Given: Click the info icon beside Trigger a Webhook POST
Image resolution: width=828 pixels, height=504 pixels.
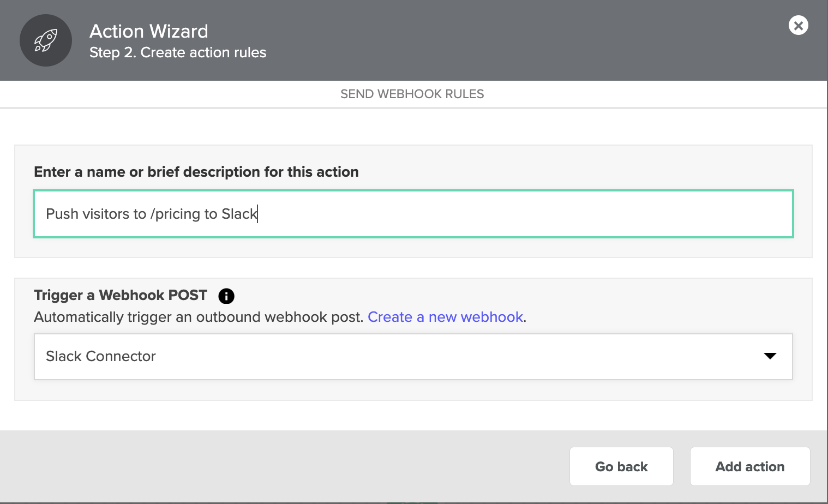Looking at the screenshot, I should coord(226,296).
